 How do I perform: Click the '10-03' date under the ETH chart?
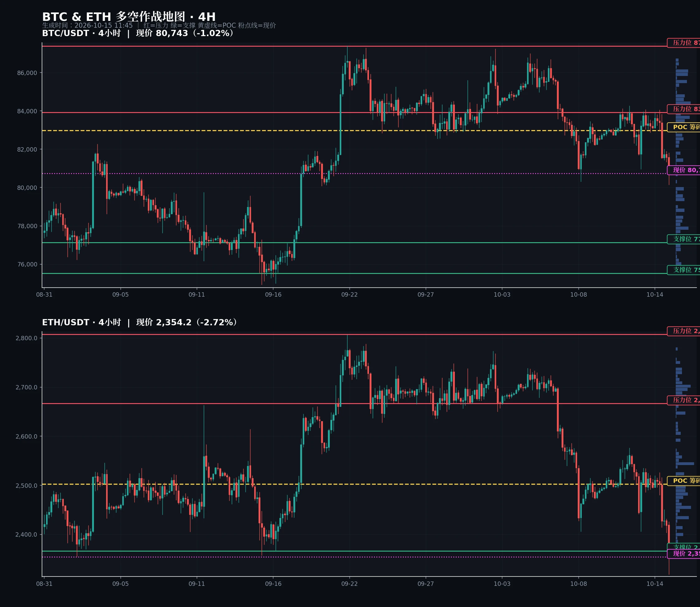pos(502,584)
